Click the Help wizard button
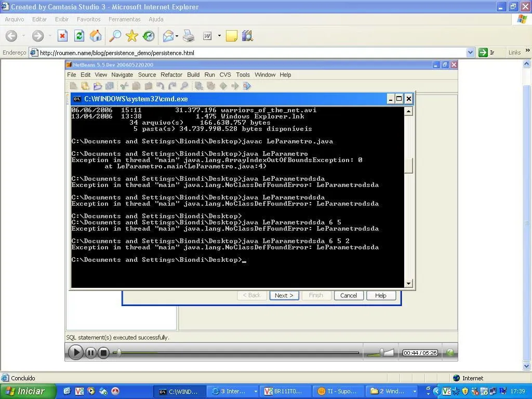 (381, 296)
